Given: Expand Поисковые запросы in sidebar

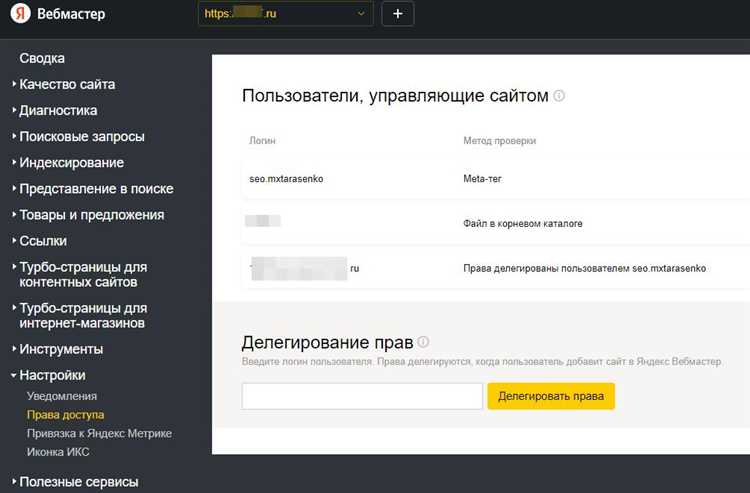Looking at the screenshot, I should 82,137.
